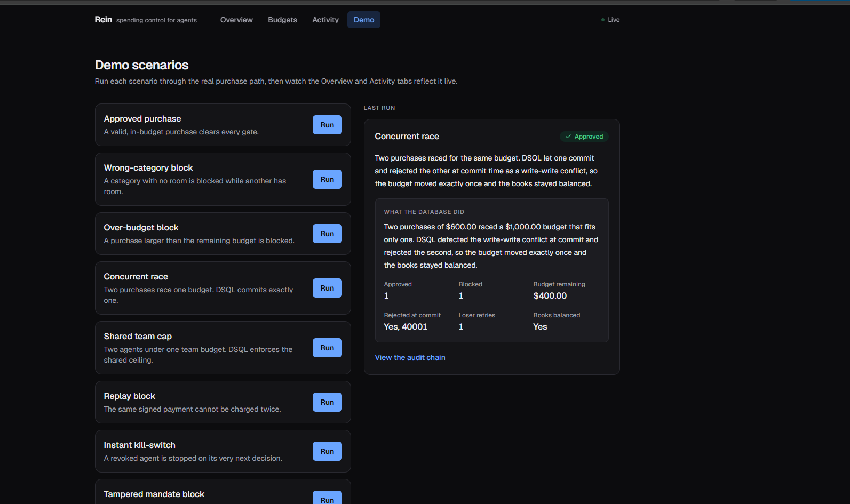Run the Instant kill-switch scenario
Viewport: 850px width, 504px height.
pos(327,451)
